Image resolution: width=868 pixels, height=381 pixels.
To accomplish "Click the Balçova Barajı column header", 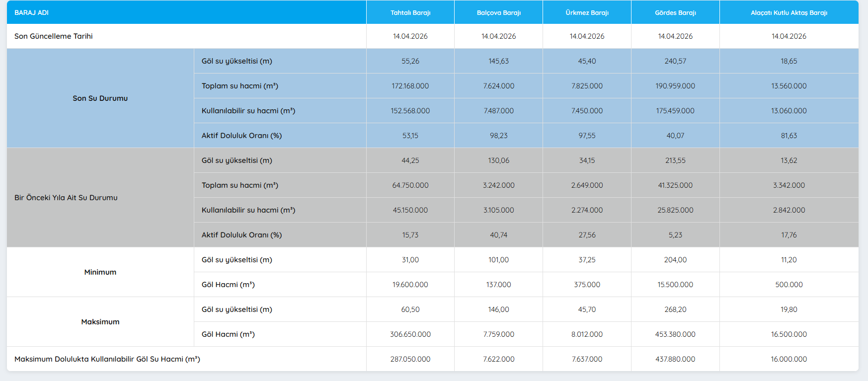I will pyautogui.click(x=498, y=12).
